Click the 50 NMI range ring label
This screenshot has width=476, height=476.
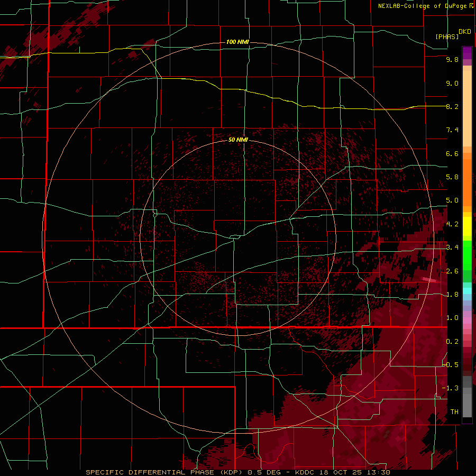point(238,140)
